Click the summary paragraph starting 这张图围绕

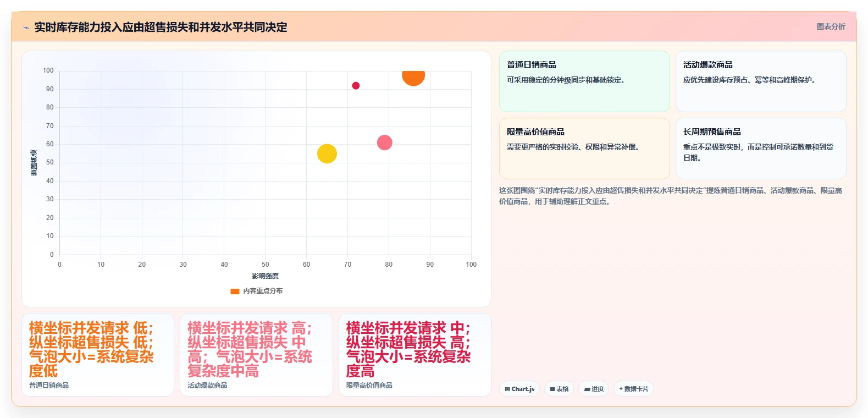tap(671, 196)
